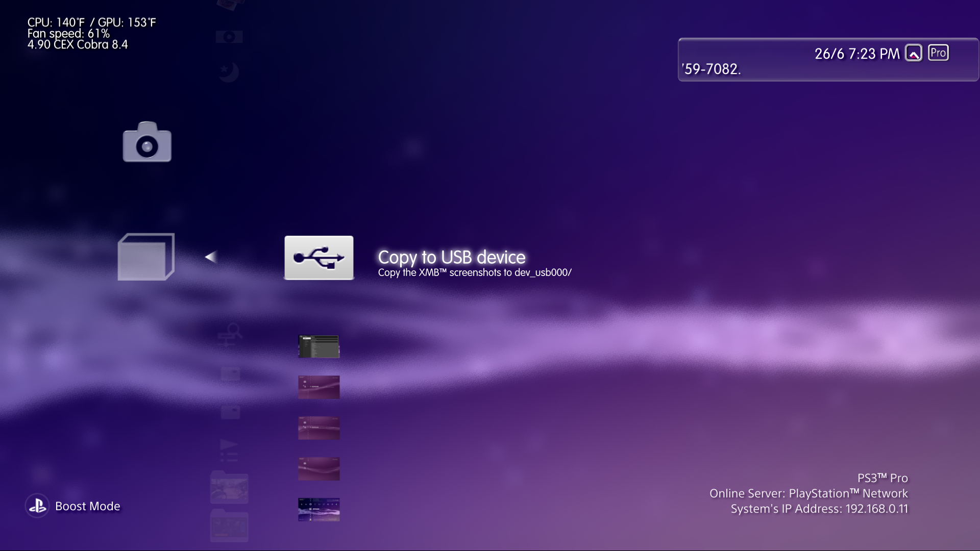Open the Pro badge in the notification bar
Image resolution: width=980 pixels, height=551 pixels.
(939, 53)
